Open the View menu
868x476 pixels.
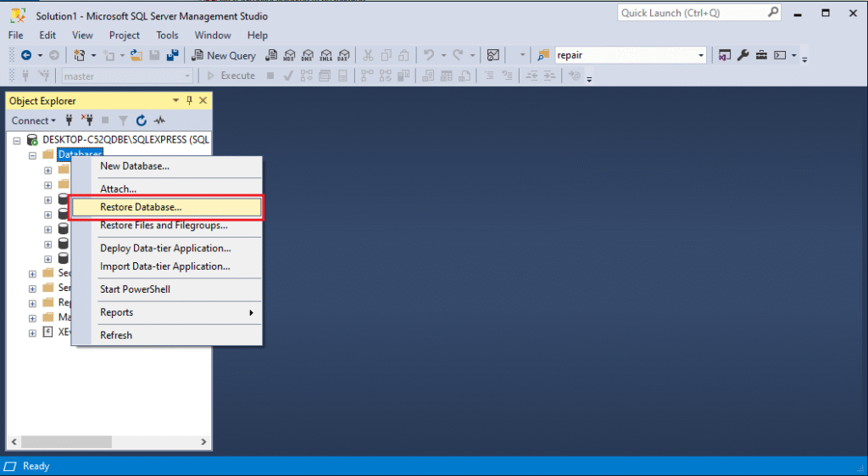[x=82, y=35]
